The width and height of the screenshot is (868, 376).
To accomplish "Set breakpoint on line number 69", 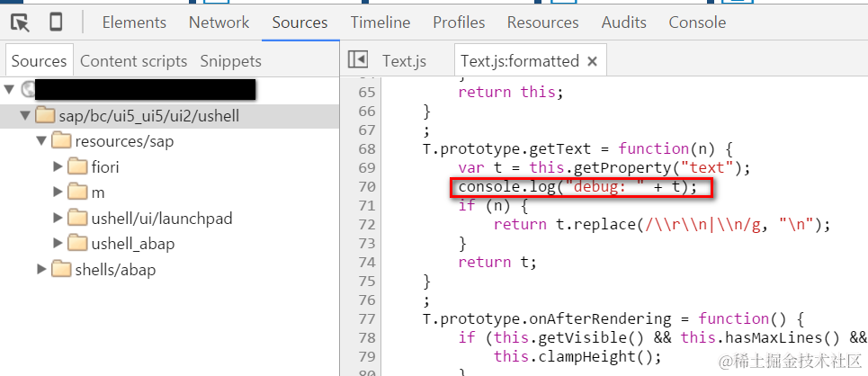I will [366, 167].
